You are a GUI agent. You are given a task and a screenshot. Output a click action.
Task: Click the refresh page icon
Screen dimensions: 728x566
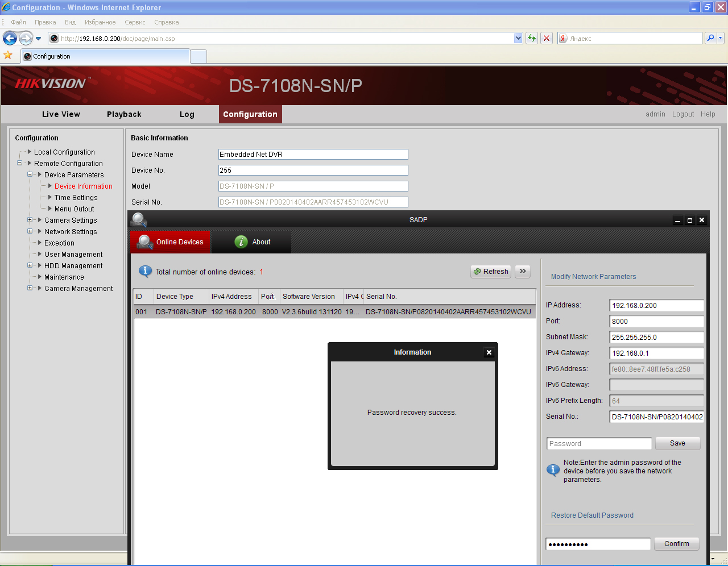pos(531,38)
